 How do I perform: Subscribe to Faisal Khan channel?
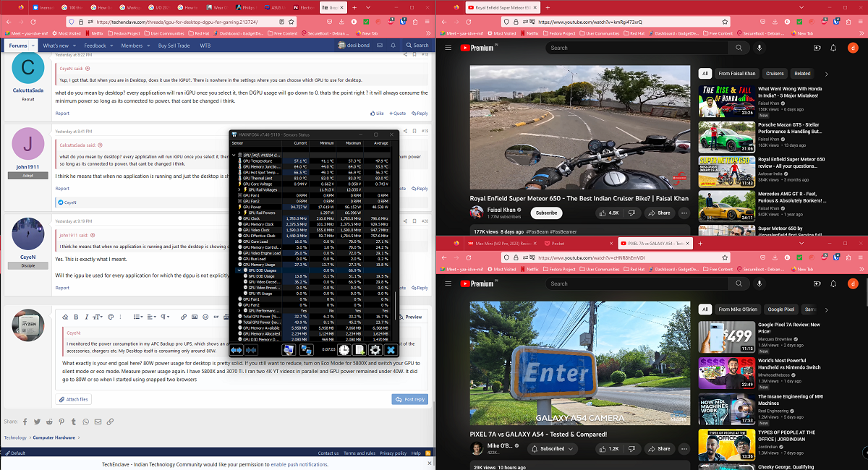pyautogui.click(x=546, y=213)
